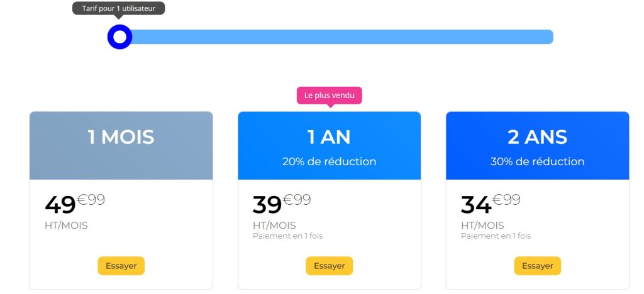Click the 'Le plus vendu' badge
The height and width of the screenshot is (294, 644).
coord(329,95)
